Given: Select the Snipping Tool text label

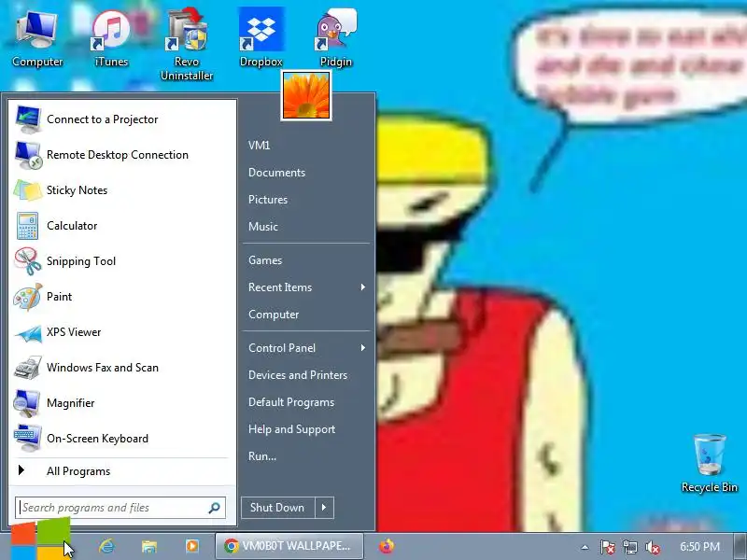Looking at the screenshot, I should pos(81,261).
